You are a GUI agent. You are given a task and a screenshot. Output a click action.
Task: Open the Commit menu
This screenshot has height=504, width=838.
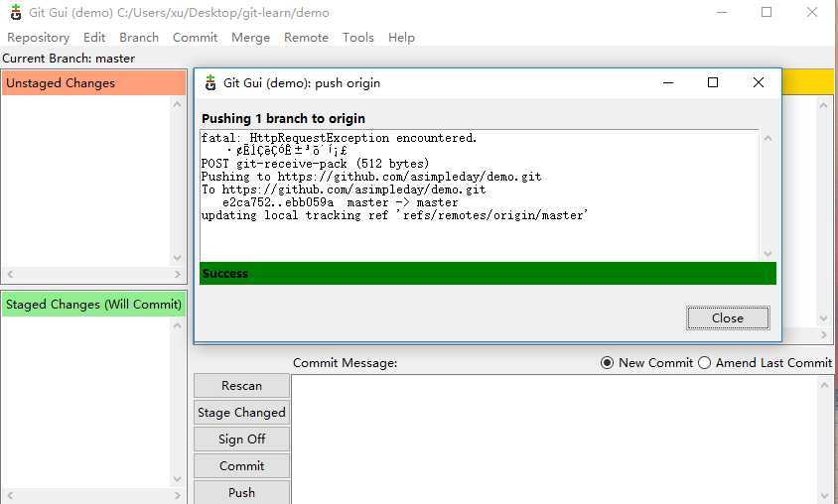(x=195, y=38)
